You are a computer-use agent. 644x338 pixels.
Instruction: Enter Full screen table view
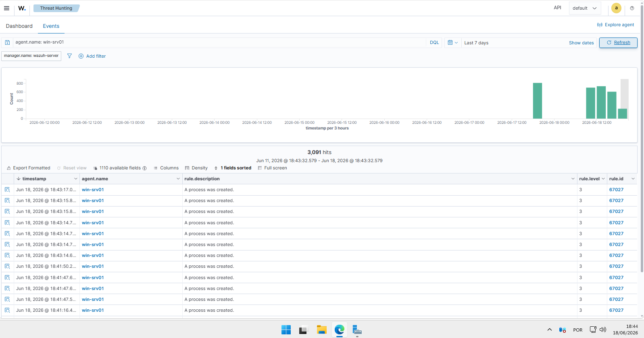pyautogui.click(x=273, y=168)
